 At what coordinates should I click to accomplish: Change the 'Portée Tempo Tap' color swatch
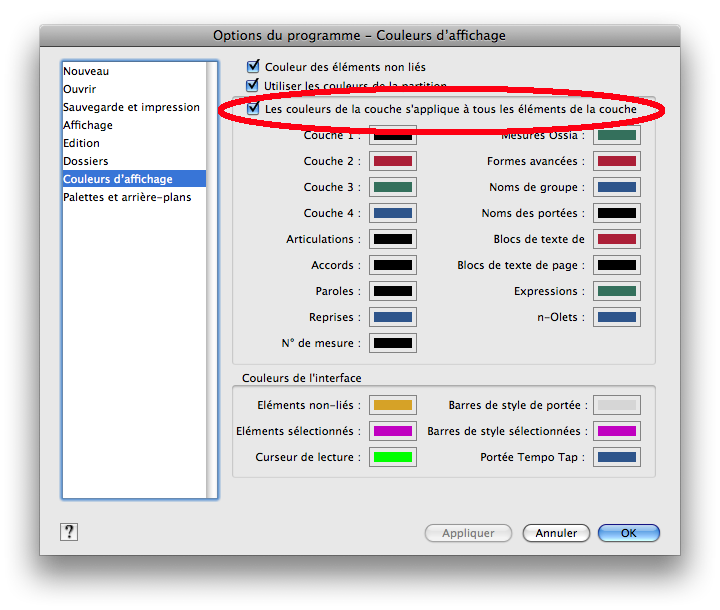point(617,457)
